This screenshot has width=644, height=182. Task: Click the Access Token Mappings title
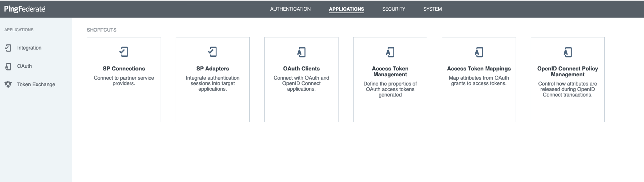pyautogui.click(x=479, y=69)
